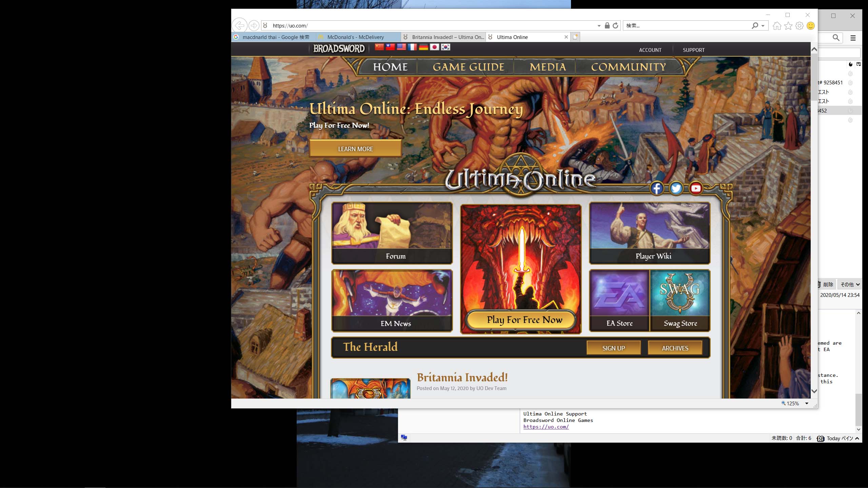Screen dimensions: 868x488
Task: Open the SUPPORT link in the top bar
Action: click(693, 50)
